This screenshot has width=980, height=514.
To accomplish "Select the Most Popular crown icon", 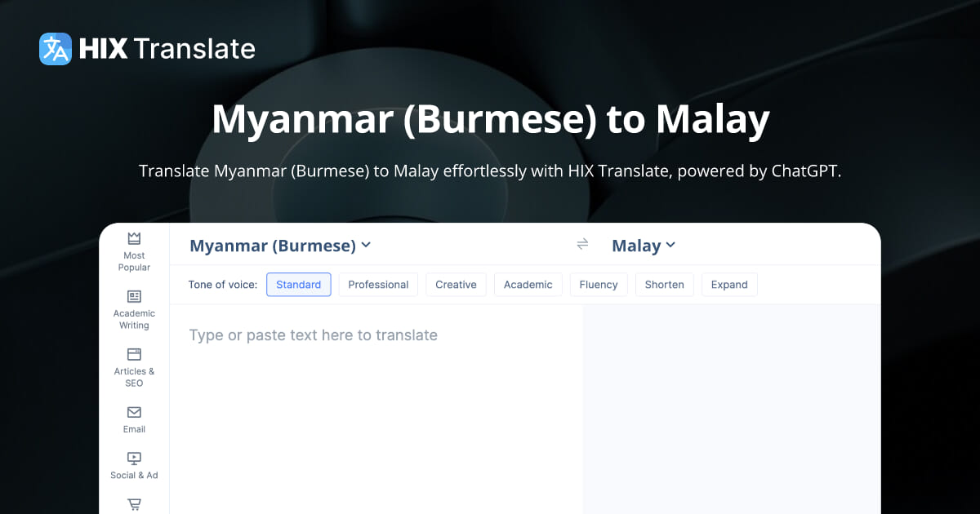I will [133, 238].
